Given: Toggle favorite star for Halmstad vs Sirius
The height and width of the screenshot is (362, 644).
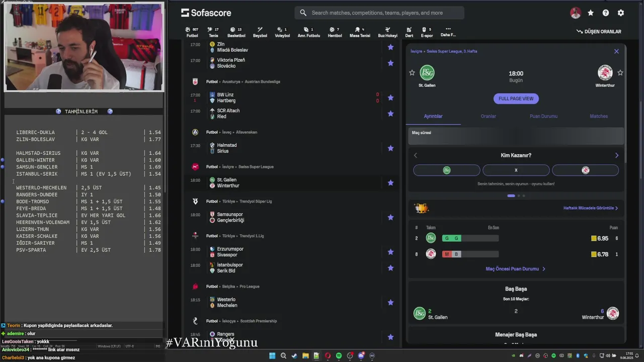Looking at the screenshot, I should point(390,148).
